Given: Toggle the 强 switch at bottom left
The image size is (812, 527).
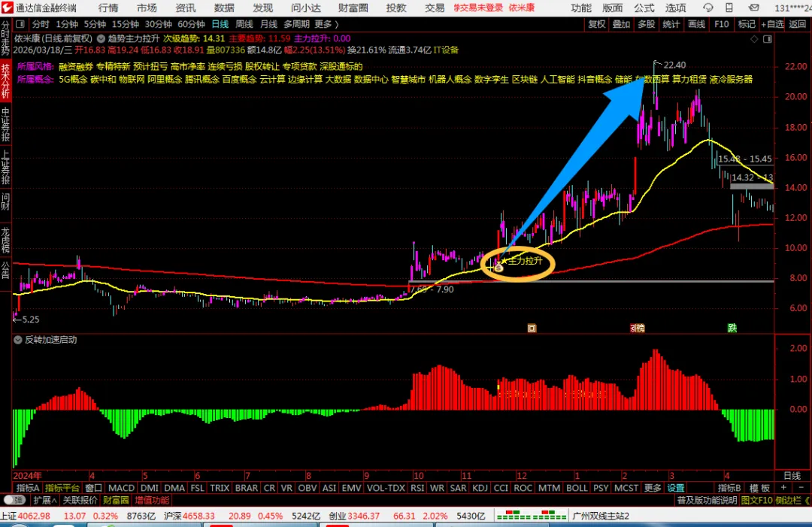Looking at the screenshot, I should [x=14, y=500].
